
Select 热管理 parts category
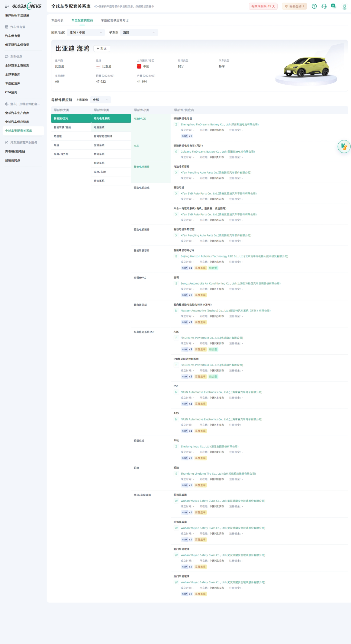tap(71, 137)
